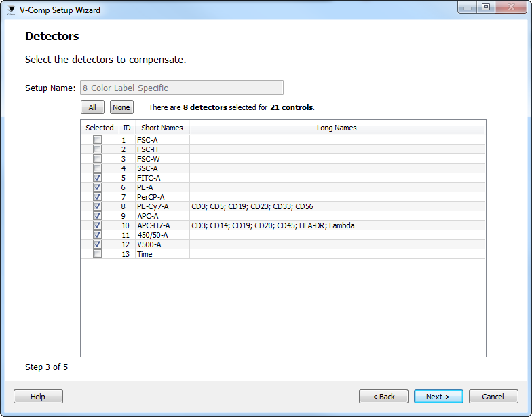This screenshot has width=532, height=417.
Task: Cancel the setup wizard
Action: (493, 397)
